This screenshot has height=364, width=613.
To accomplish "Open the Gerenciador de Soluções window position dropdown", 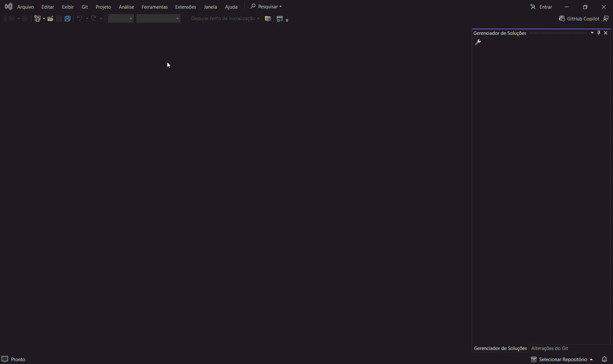I will (592, 33).
